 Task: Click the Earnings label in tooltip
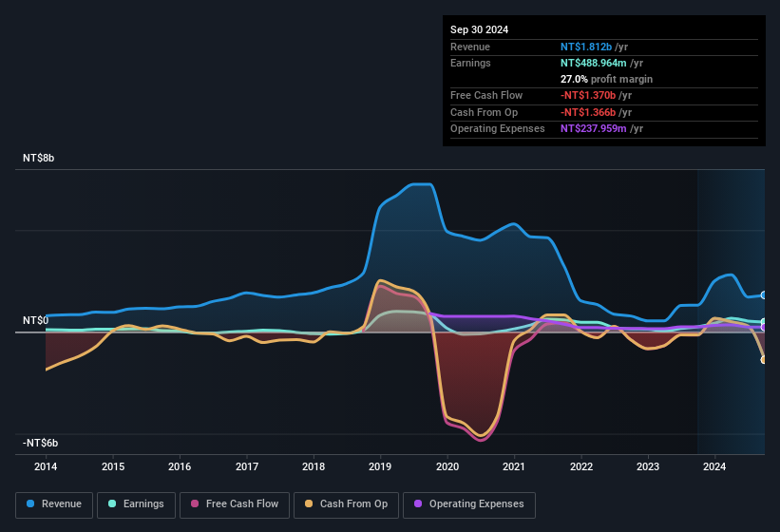pyautogui.click(x=470, y=63)
